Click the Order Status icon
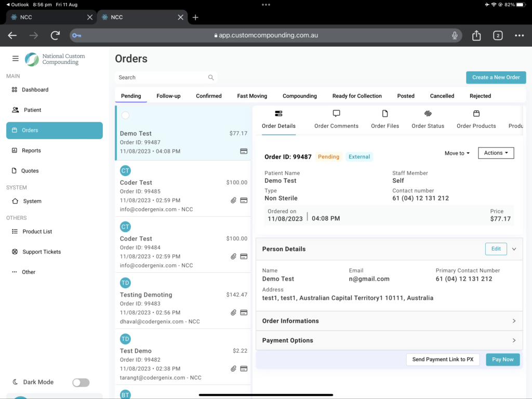532x399 pixels. pos(428,114)
